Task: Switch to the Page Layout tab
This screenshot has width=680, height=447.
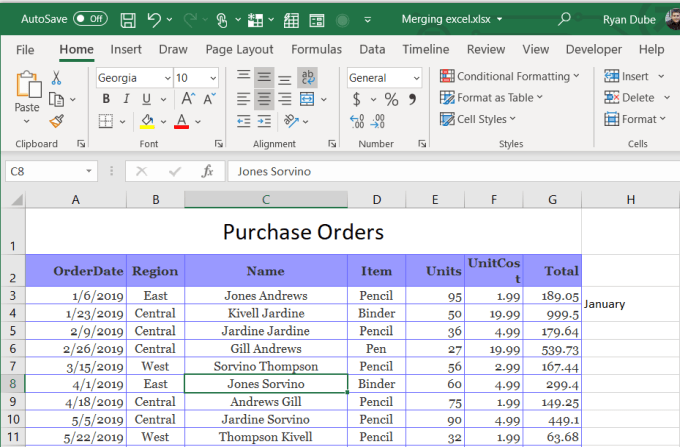Action: coord(239,49)
